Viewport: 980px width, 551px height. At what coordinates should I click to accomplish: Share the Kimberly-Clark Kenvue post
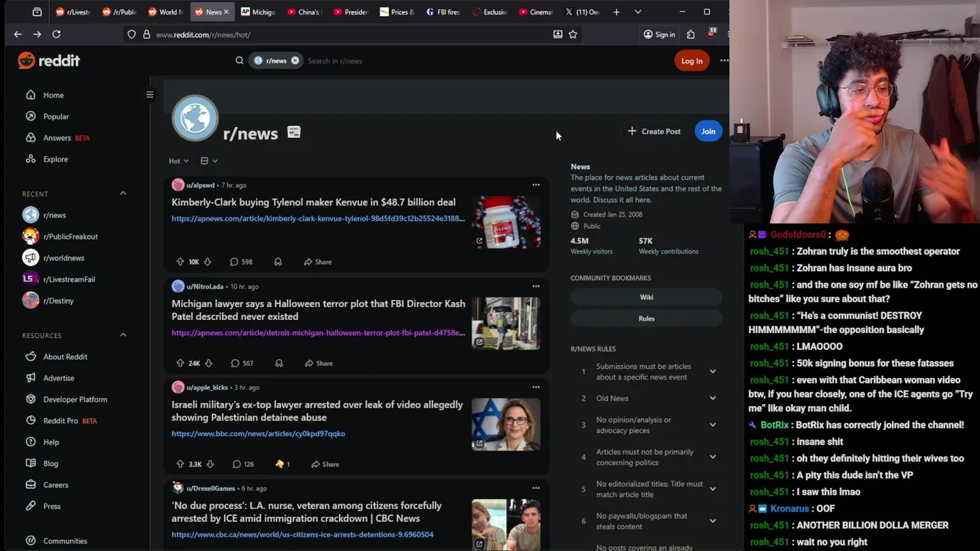tap(318, 262)
